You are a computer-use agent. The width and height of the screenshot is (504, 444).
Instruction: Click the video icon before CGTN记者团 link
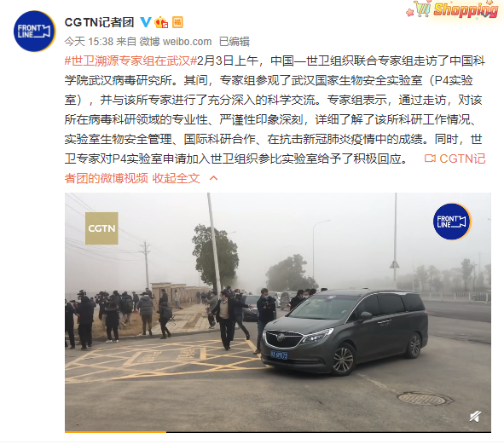(430, 159)
